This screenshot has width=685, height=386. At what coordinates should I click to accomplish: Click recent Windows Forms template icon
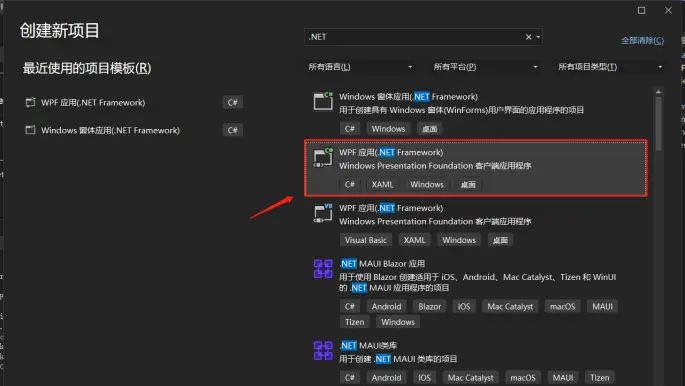click(30, 130)
